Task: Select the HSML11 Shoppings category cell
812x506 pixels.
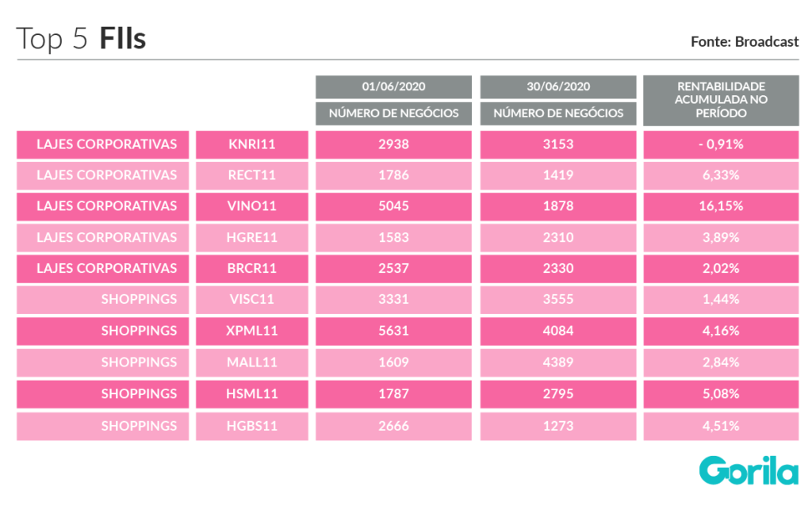Action: click(x=102, y=394)
